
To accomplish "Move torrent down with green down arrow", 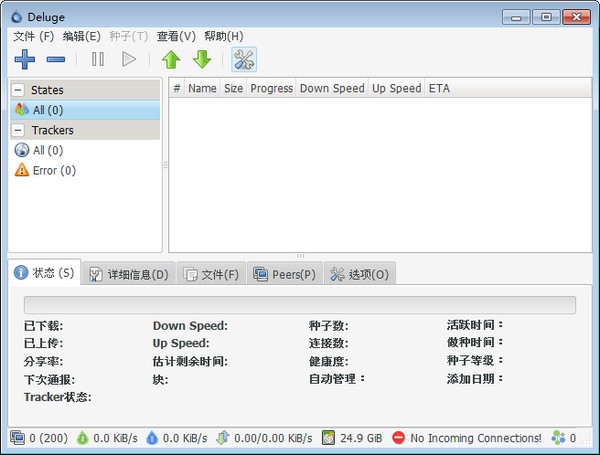I will tap(202, 59).
